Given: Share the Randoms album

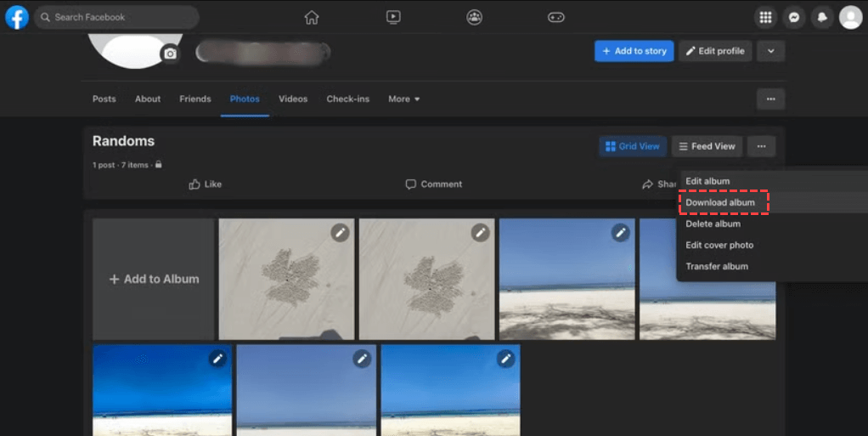Looking at the screenshot, I should click(x=659, y=184).
